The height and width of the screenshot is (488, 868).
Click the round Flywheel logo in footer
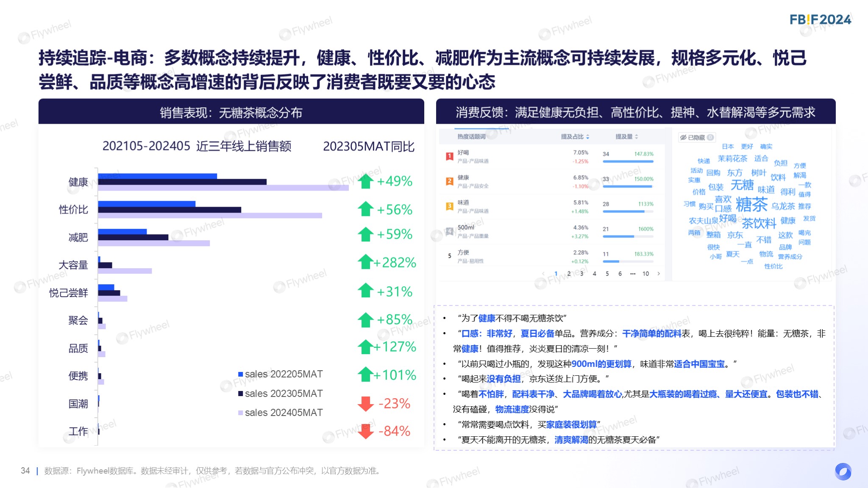coord(843,471)
